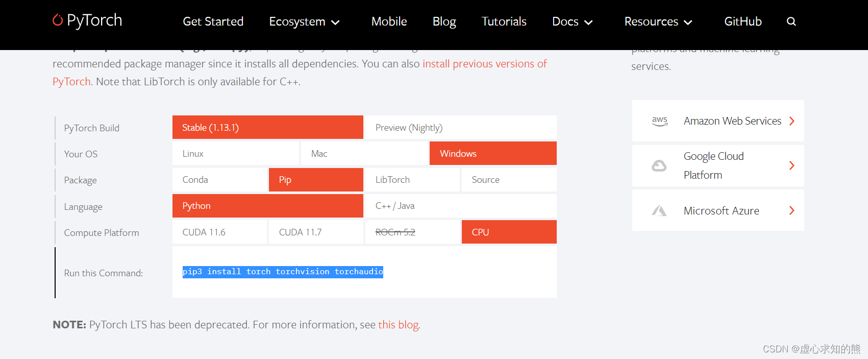Image resolution: width=868 pixels, height=359 pixels.
Task: Choose Windows as your OS
Action: (493, 153)
